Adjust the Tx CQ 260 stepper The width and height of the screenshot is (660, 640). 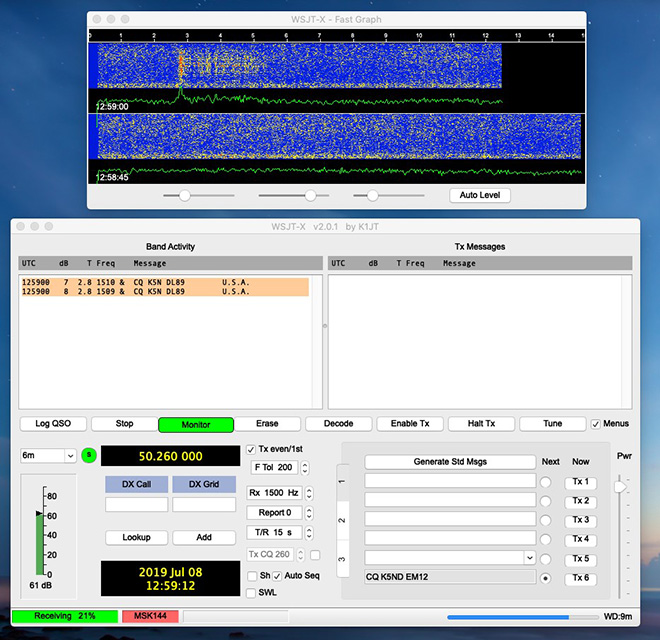[x=301, y=555]
